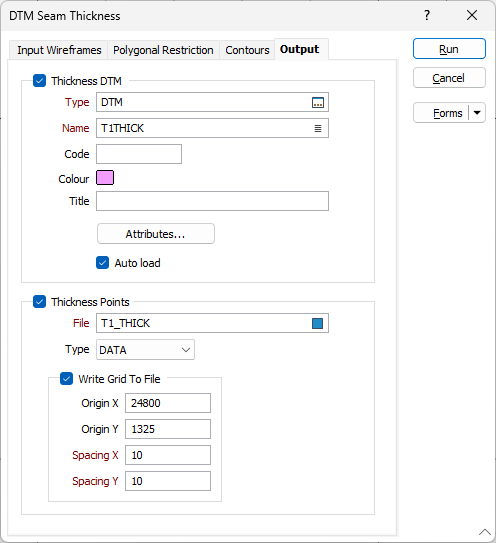The height and width of the screenshot is (543, 496).
Task: Click the help question mark icon
Action: pos(427,15)
